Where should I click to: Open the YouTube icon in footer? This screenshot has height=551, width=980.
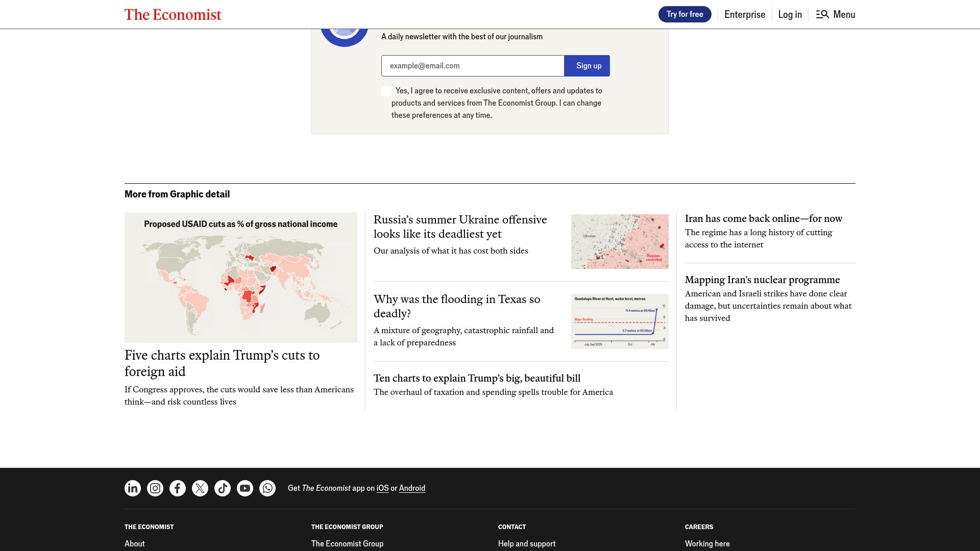pos(245,488)
